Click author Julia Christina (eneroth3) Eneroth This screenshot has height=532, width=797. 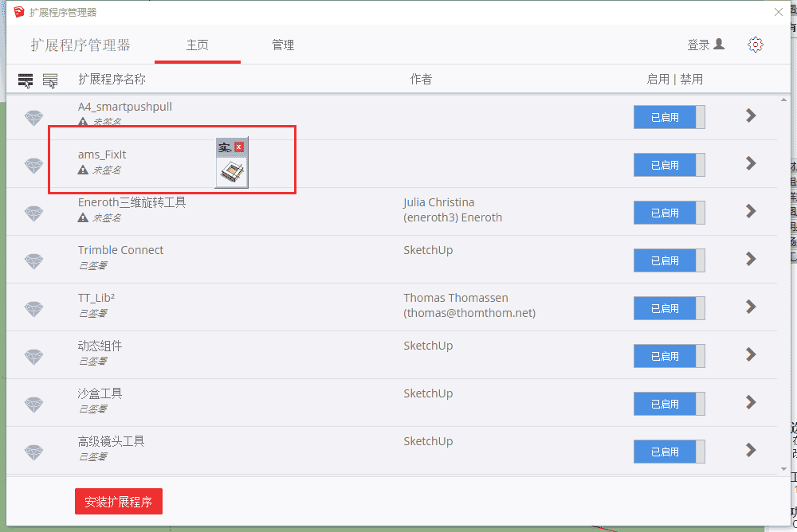pos(453,209)
